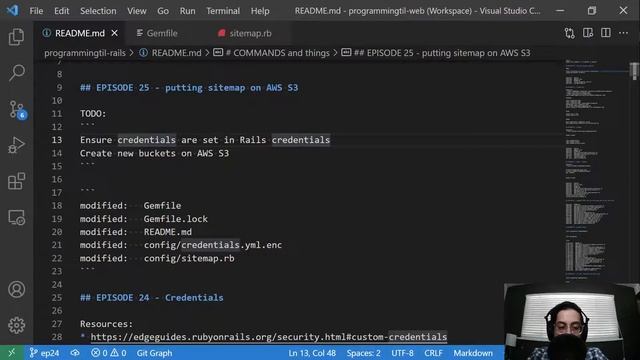
Task: Close the README.md tab
Action: click(x=115, y=33)
